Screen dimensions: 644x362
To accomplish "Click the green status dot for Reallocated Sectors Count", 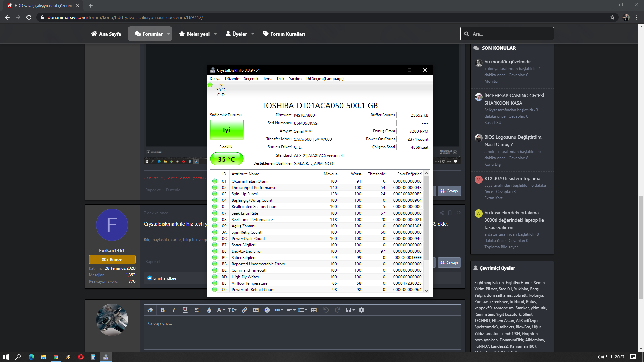I will (215, 206).
